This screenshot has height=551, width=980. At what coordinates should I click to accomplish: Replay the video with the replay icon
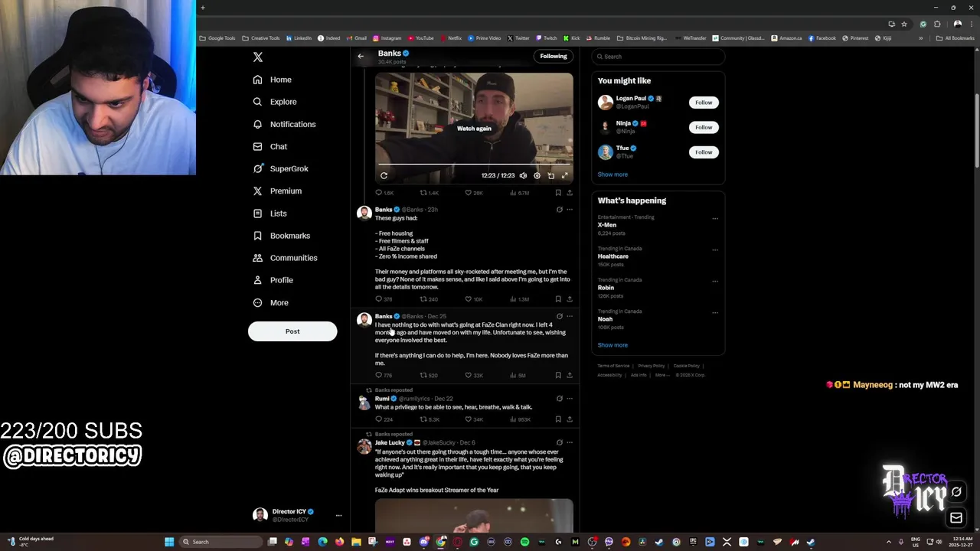384,175
